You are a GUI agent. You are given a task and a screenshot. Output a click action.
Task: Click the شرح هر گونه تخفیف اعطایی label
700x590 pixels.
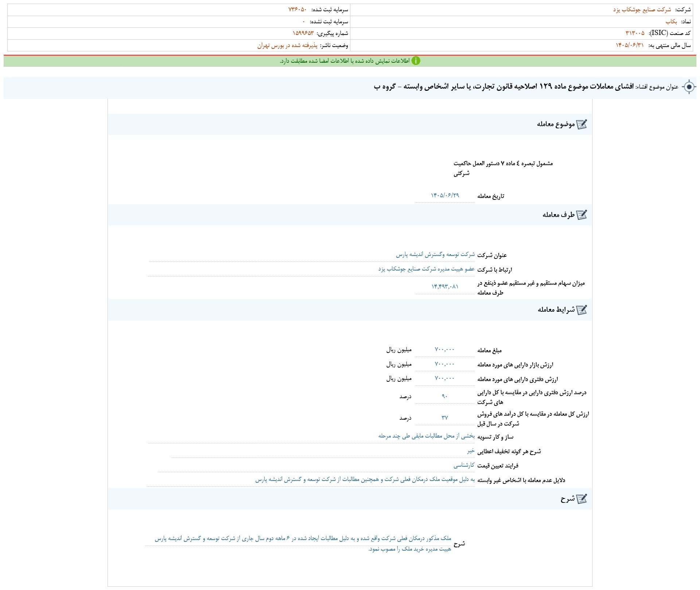point(509,451)
